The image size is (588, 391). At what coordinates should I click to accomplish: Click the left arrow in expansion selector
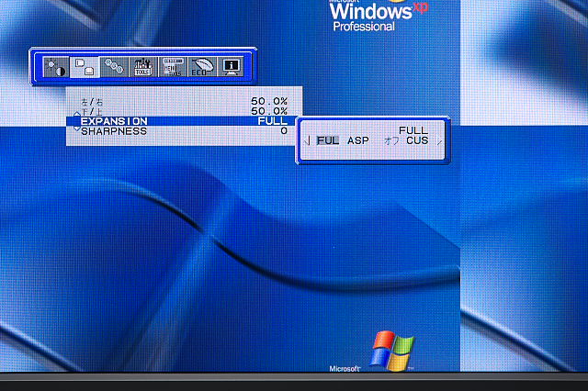(x=306, y=140)
